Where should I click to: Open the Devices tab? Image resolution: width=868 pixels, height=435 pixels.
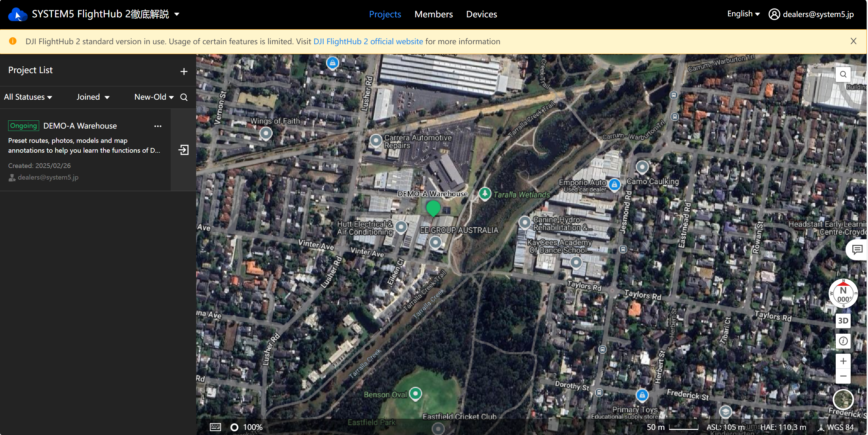[x=481, y=14]
